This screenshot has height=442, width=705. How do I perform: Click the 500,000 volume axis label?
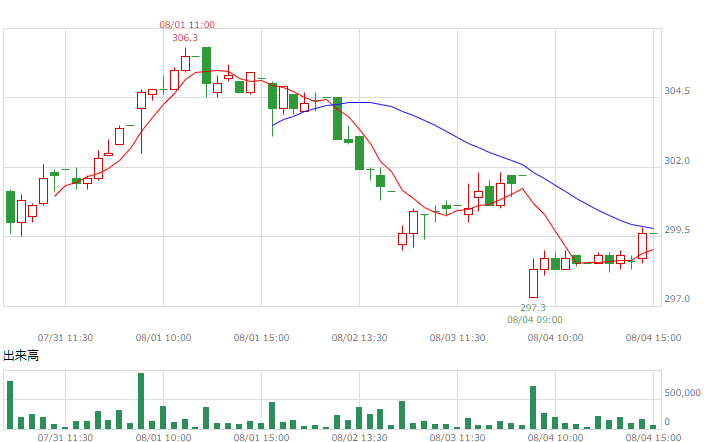pos(683,393)
